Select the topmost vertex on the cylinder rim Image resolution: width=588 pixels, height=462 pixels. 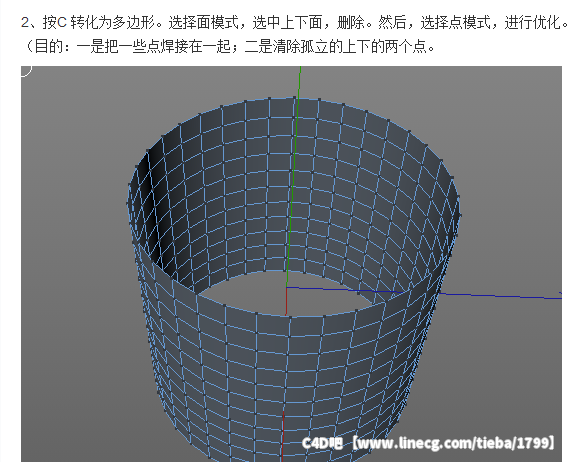pos(294,98)
